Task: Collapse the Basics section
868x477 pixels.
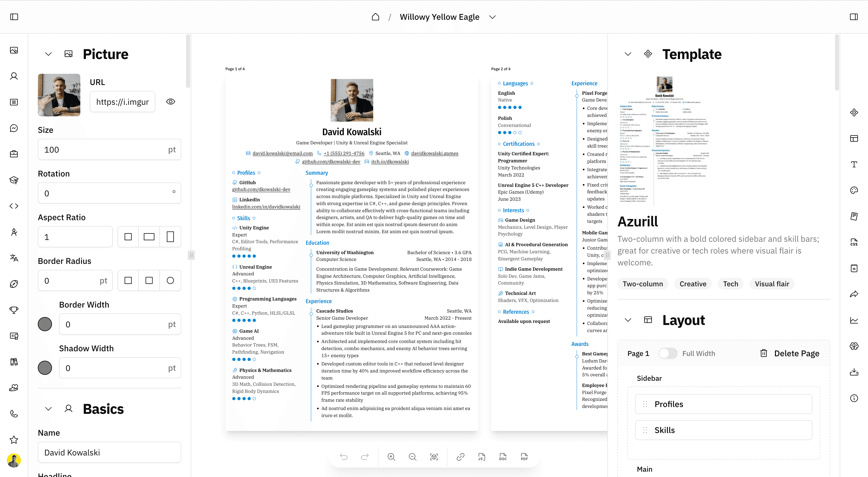Action: coord(48,409)
